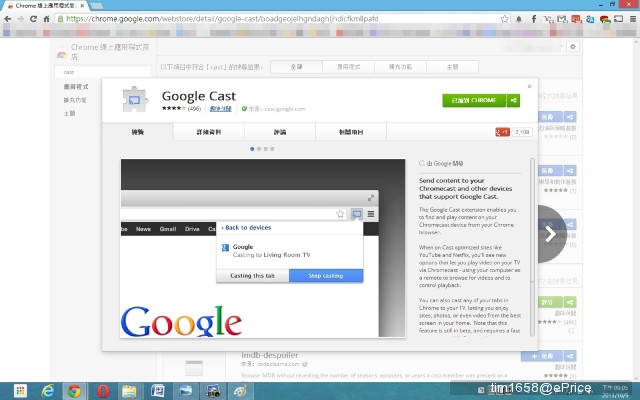
Task: Click the Chrome Web Store logo
Action: [62, 53]
